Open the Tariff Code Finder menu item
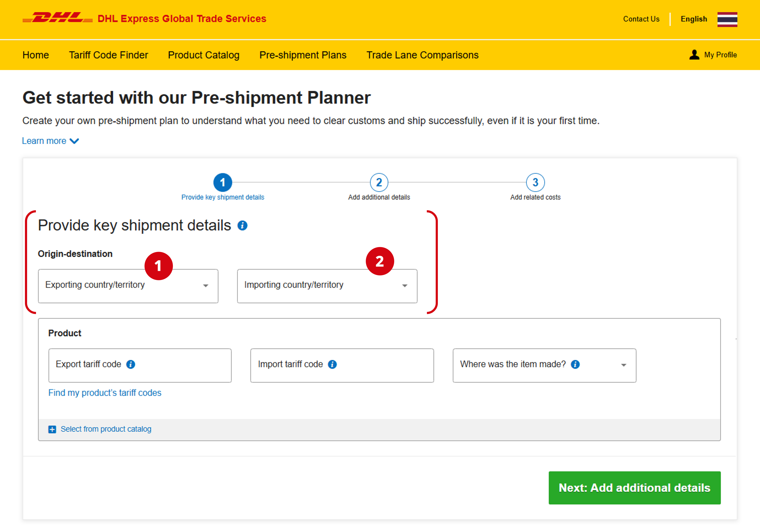 108,55
